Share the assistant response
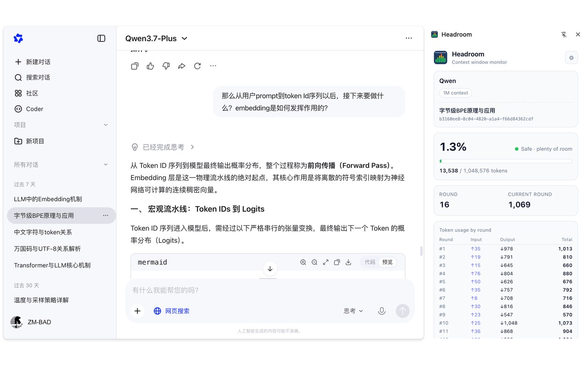 point(182,66)
